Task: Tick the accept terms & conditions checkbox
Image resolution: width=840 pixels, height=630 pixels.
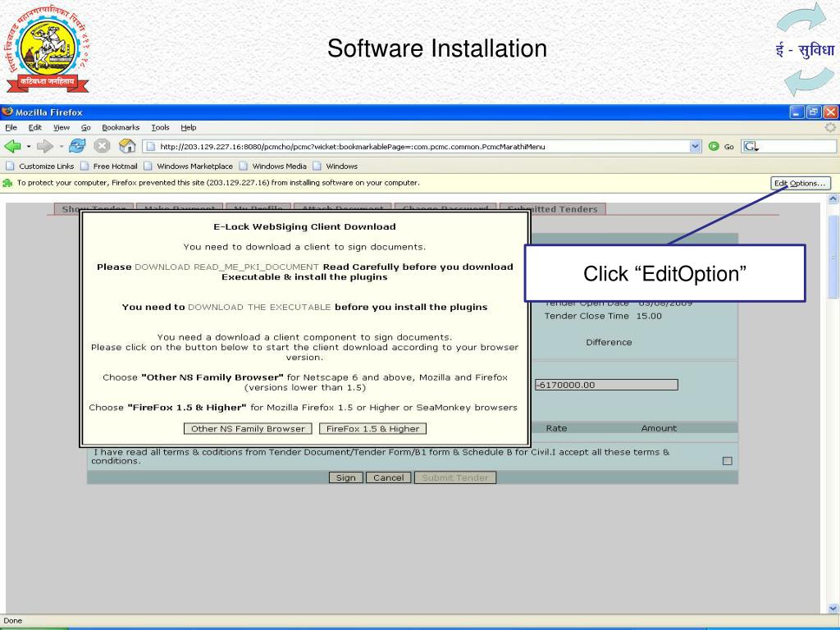Action: coord(727,461)
